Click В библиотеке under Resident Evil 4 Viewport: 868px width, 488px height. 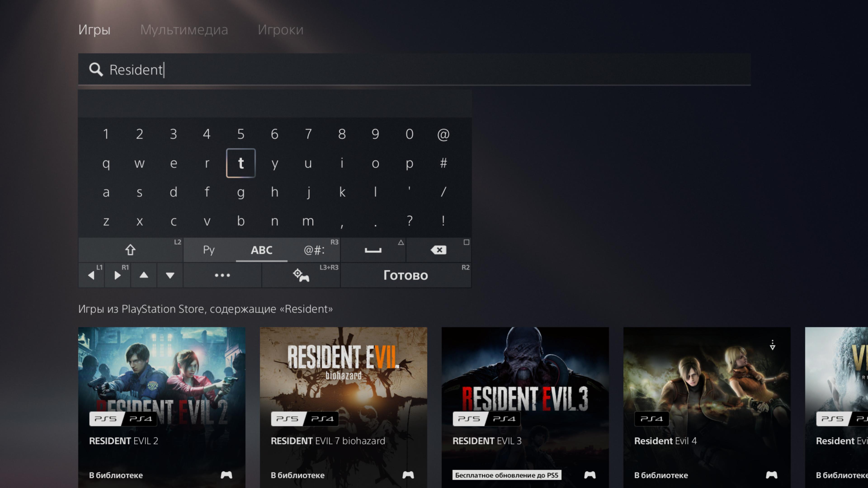click(x=661, y=475)
